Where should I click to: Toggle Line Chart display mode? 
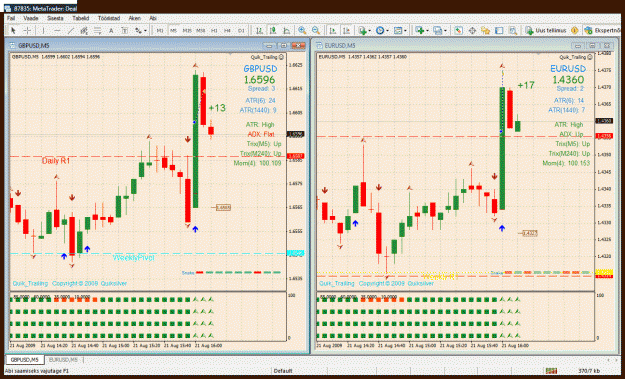tap(287, 31)
